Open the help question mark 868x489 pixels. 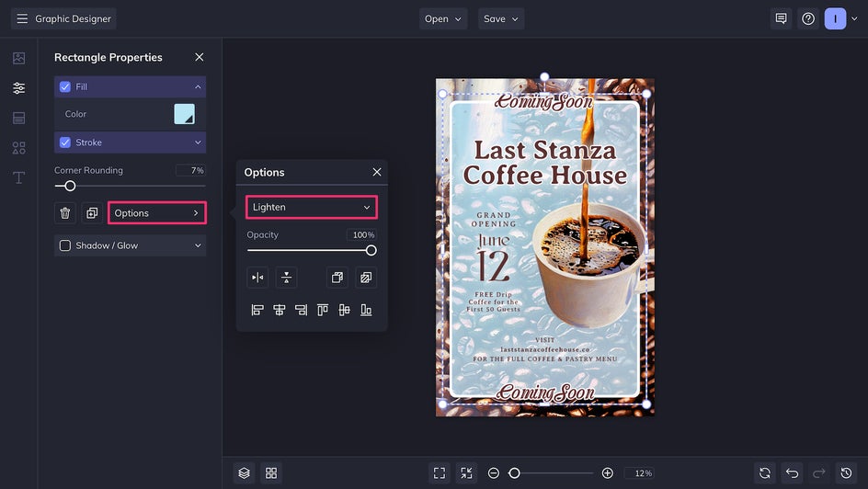pyautogui.click(x=808, y=18)
